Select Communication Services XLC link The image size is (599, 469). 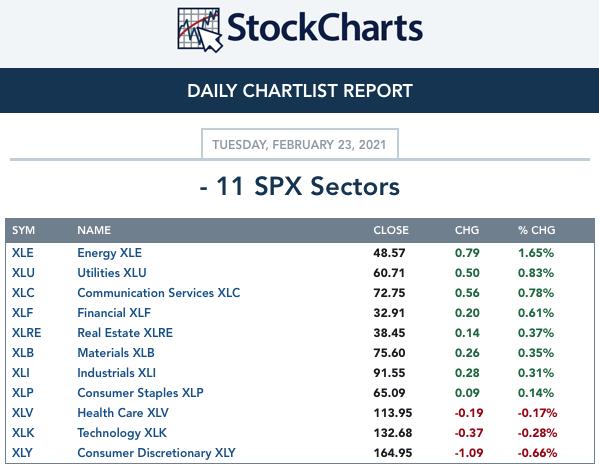[x=159, y=293]
